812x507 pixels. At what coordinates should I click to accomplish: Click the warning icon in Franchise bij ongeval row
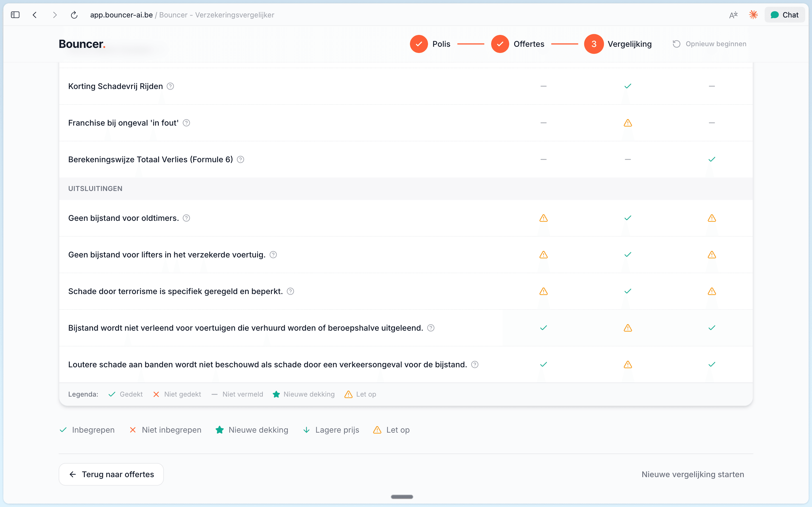click(627, 123)
